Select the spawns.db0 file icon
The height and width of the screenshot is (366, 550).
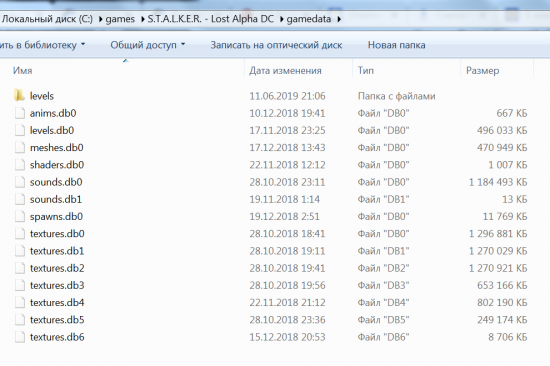pos(20,216)
